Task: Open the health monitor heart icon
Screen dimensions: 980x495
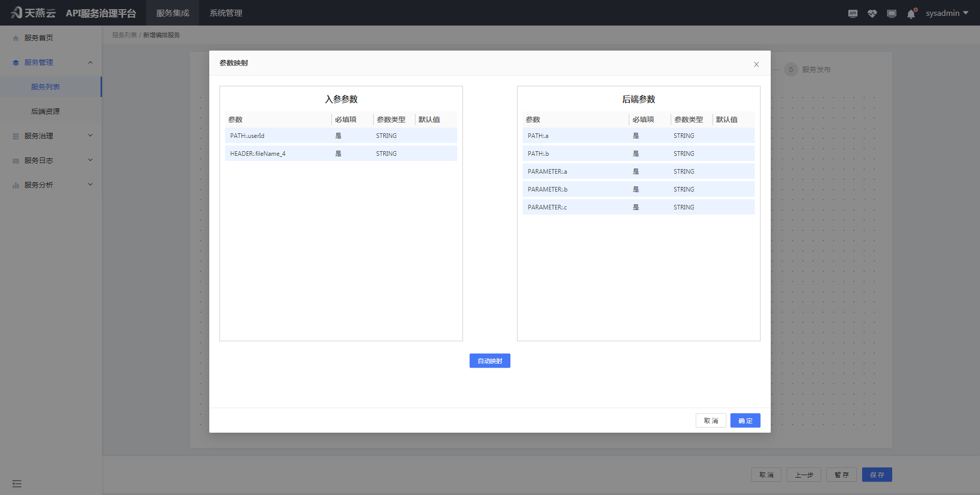Action: pyautogui.click(x=872, y=13)
